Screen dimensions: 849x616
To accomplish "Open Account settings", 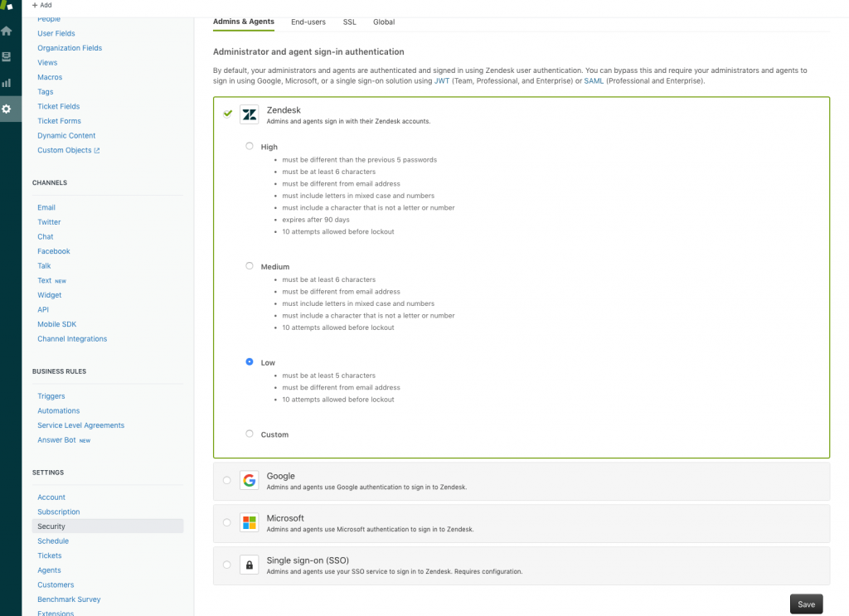I will click(51, 497).
